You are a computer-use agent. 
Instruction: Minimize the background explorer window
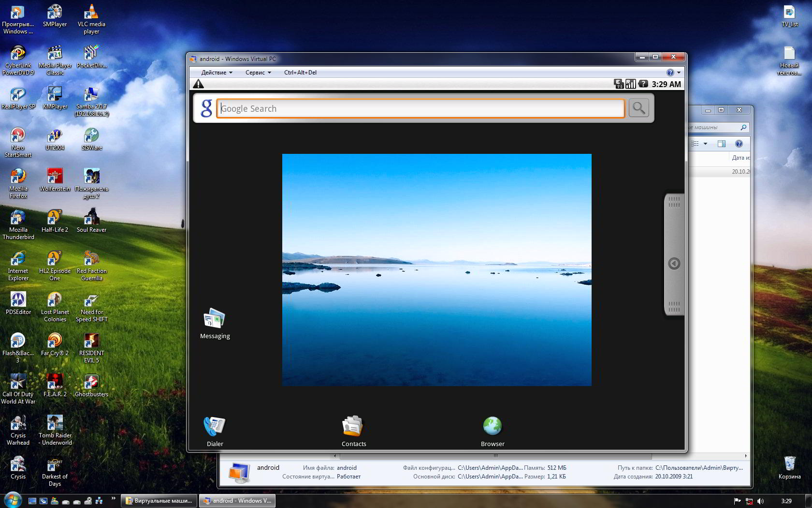point(708,110)
